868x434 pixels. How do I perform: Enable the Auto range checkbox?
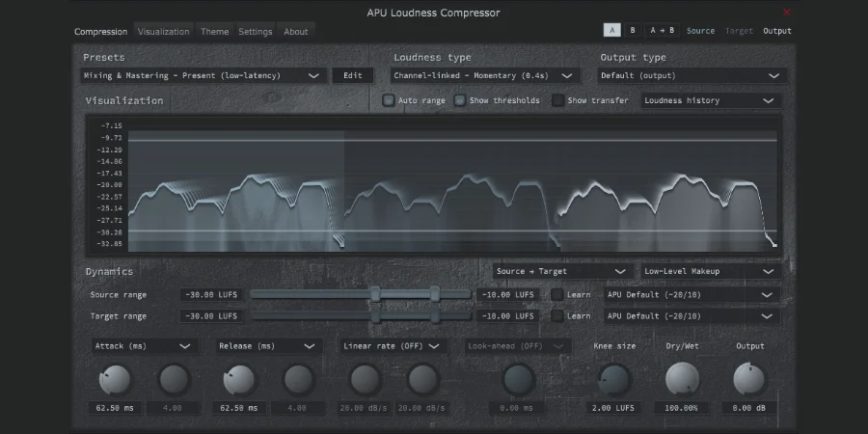(x=389, y=100)
